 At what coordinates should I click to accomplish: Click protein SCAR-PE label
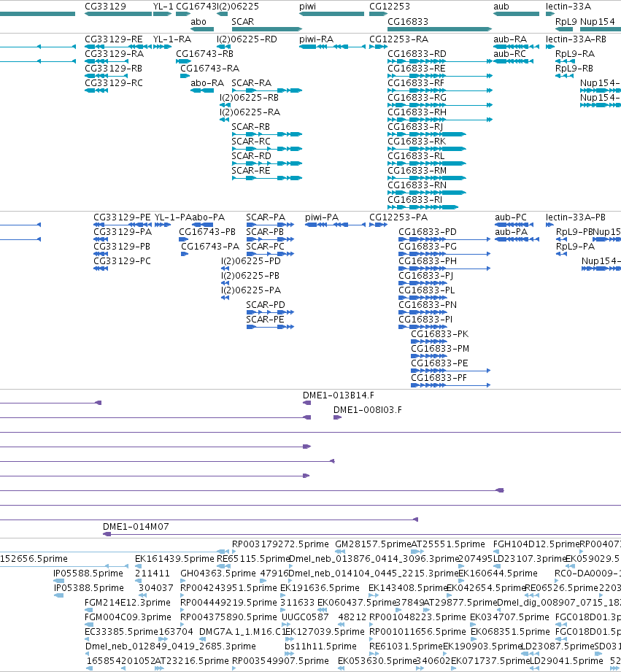click(x=265, y=320)
